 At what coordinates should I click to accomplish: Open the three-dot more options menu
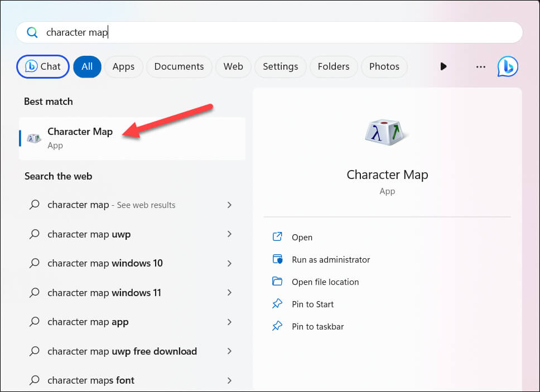[480, 67]
